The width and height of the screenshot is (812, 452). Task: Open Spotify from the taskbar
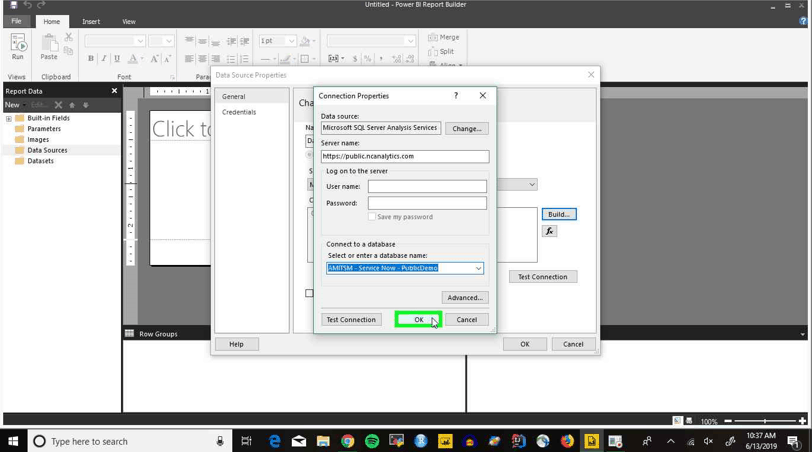click(x=372, y=441)
